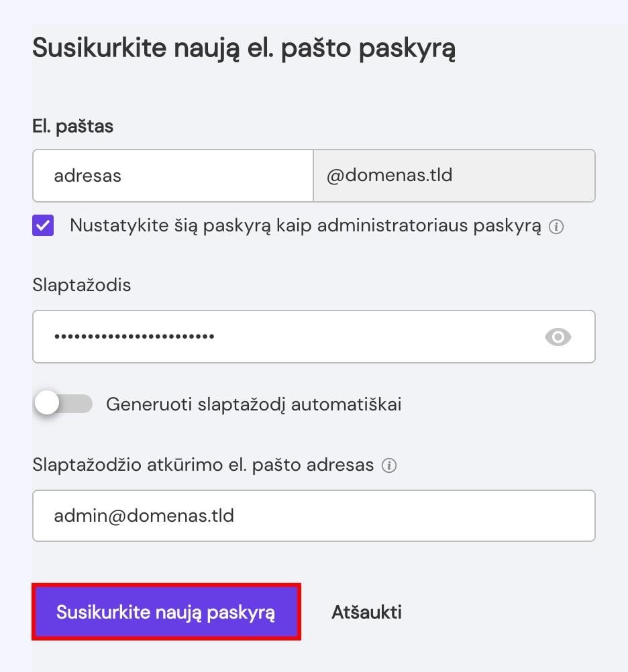Click the "@domenas.tld" domain field
Image resolution: width=628 pixels, height=672 pixels.
454,176
